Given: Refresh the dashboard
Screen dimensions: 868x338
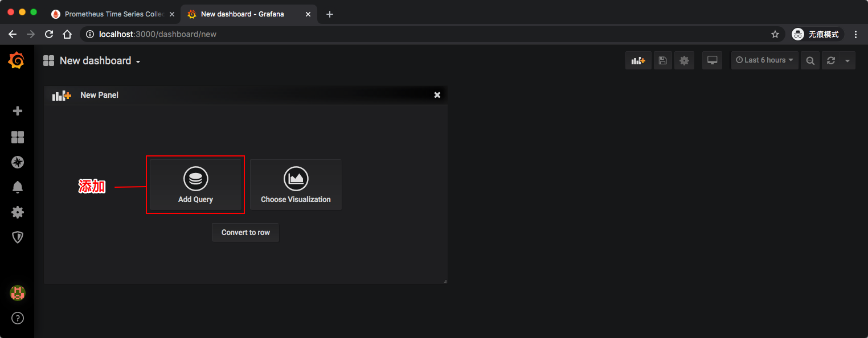Looking at the screenshot, I should (831, 60).
